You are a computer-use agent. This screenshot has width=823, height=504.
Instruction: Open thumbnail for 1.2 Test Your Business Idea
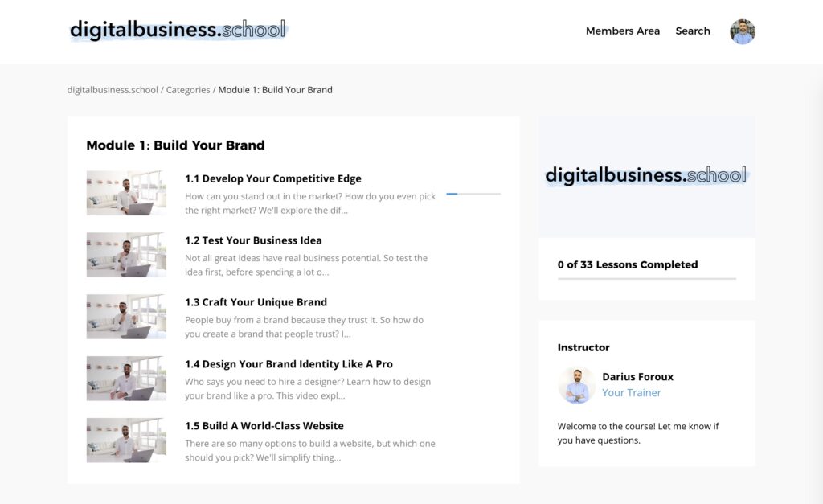pos(126,255)
